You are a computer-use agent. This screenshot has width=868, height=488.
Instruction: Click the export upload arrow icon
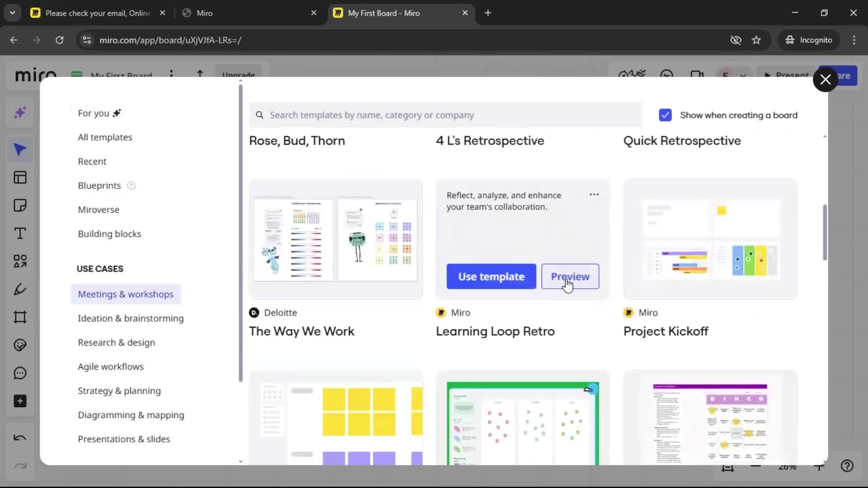[200, 74]
